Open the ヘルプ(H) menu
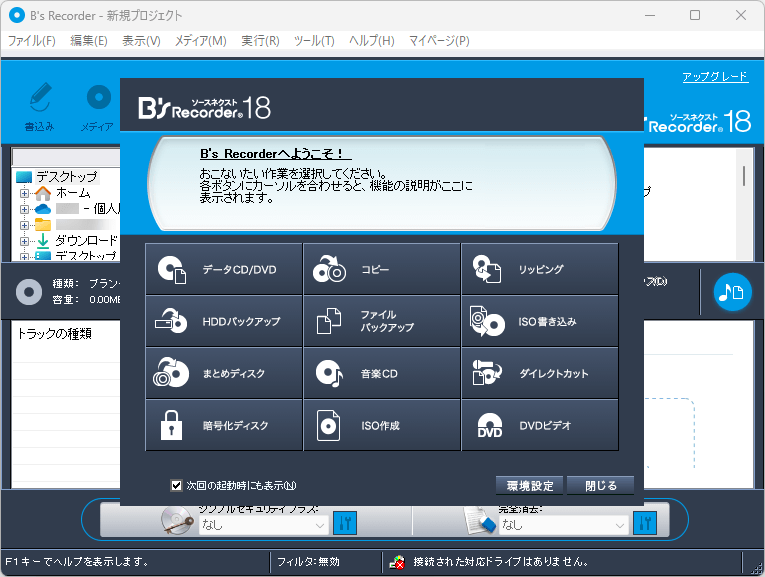 pos(371,40)
